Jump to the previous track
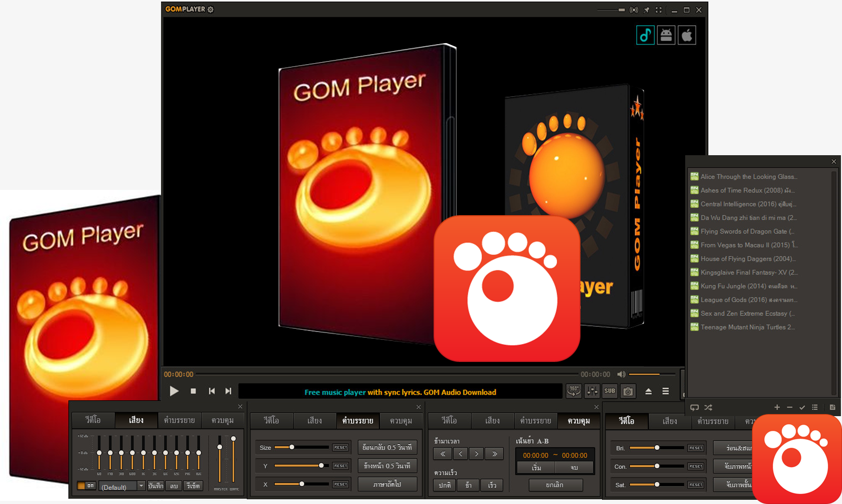842x504 pixels. coord(212,391)
